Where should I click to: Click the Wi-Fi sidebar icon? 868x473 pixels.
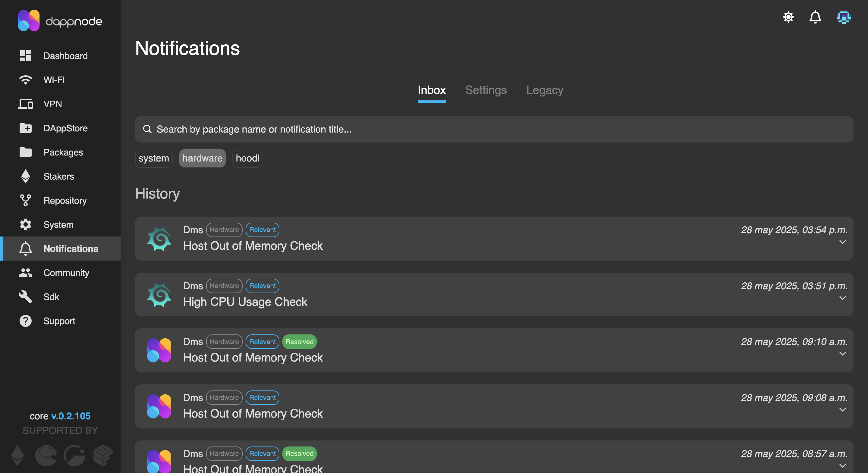[x=26, y=80]
